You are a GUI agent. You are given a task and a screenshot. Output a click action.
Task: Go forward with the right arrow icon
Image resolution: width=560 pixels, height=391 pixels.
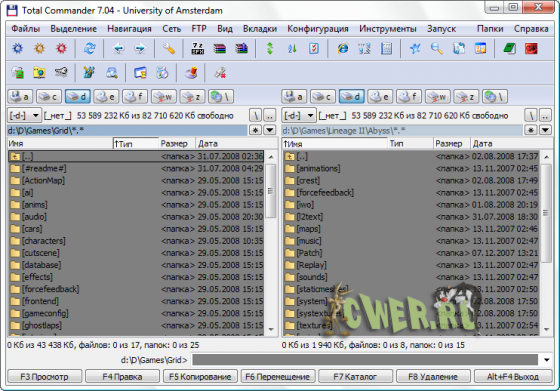(x=140, y=48)
